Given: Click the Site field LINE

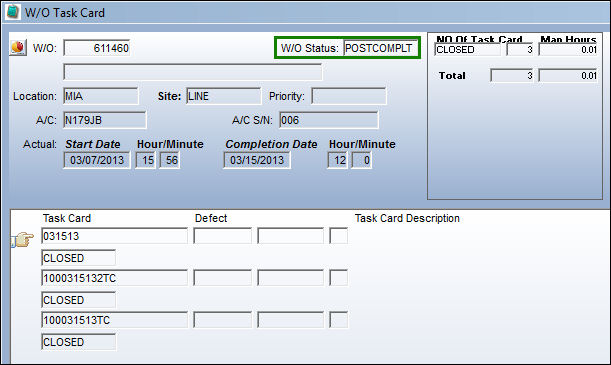Looking at the screenshot, I should pyautogui.click(x=224, y=96).
